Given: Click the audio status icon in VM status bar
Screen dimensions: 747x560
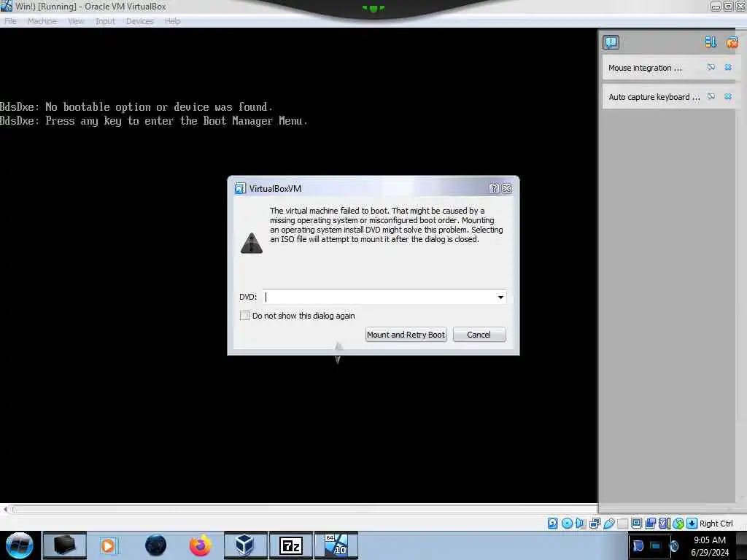Looking at the screenshot, I should point(580,524).
